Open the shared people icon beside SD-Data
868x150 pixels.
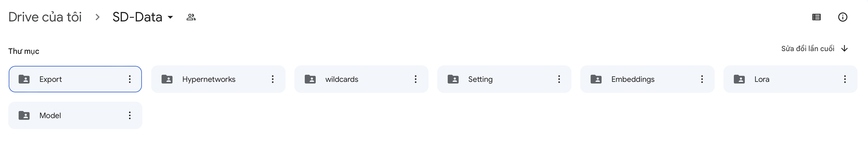(x=191, y=17)
